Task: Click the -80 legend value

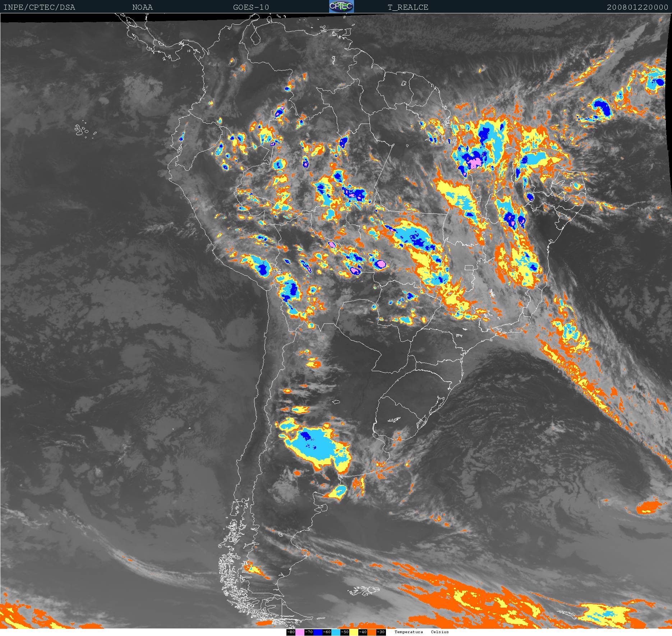Action: 291,632
